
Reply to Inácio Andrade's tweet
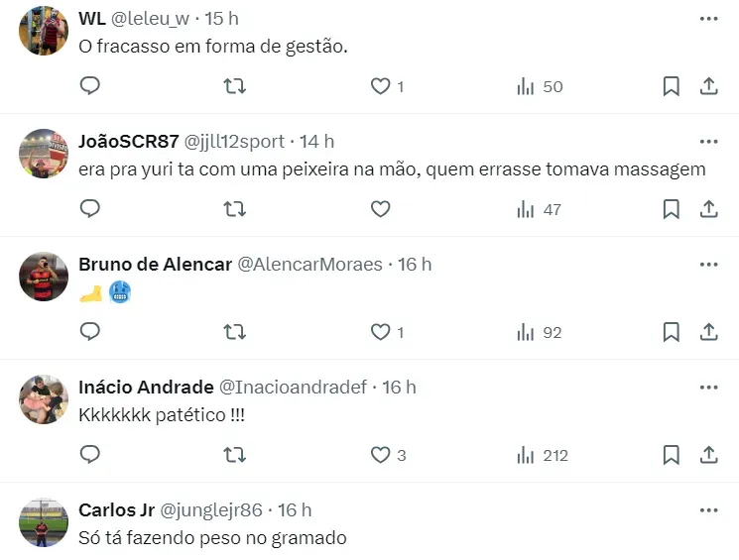point(90,455)
